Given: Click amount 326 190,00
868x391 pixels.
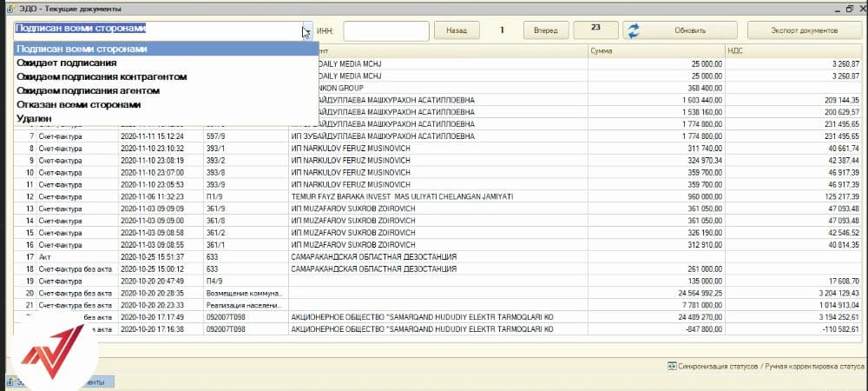Looking at the screenshot, I should click(x=656, y=233).
